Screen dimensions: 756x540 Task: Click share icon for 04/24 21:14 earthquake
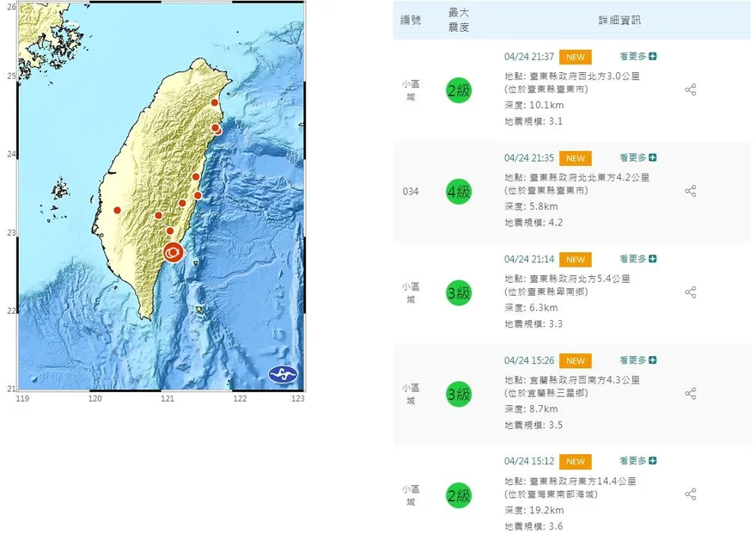pyautogui.click(x=690, y=292)
